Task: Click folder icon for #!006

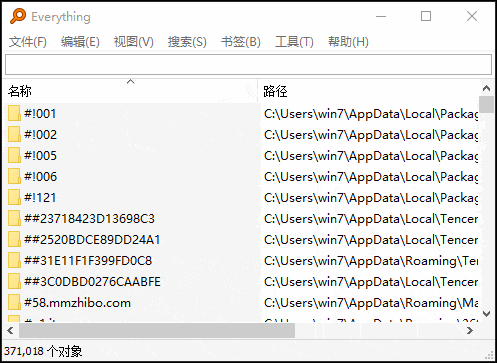Action: [x=14, y=176]
